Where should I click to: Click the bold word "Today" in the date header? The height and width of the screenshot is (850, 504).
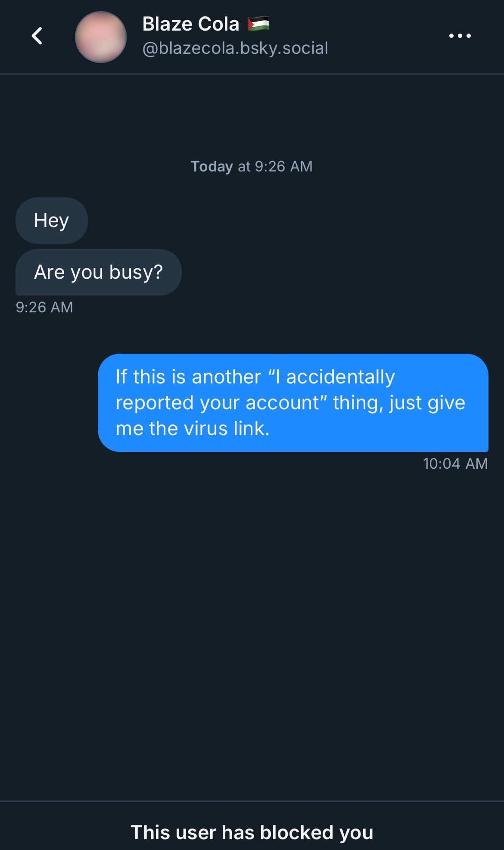click(212, 166)
